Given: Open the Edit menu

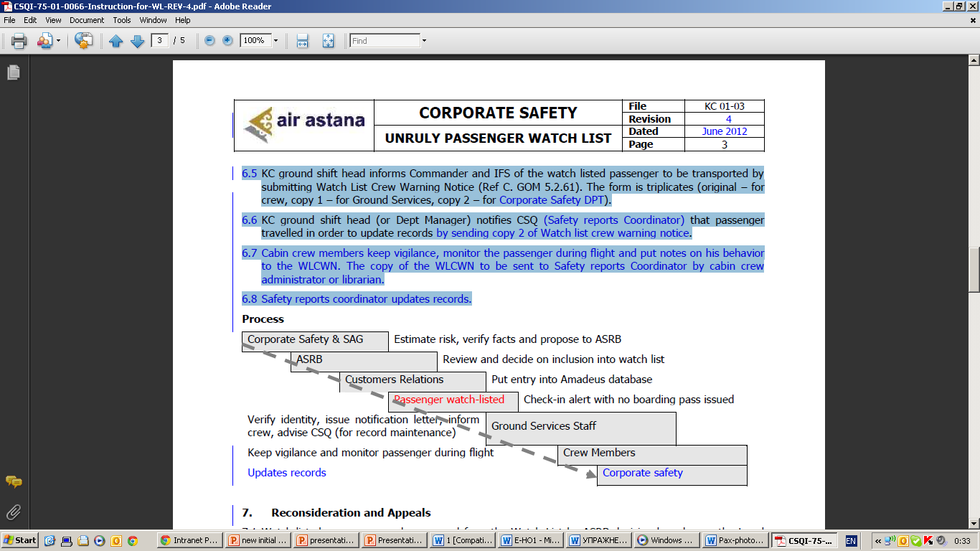Looking at the screenshot, I should [x=30, y=20].
